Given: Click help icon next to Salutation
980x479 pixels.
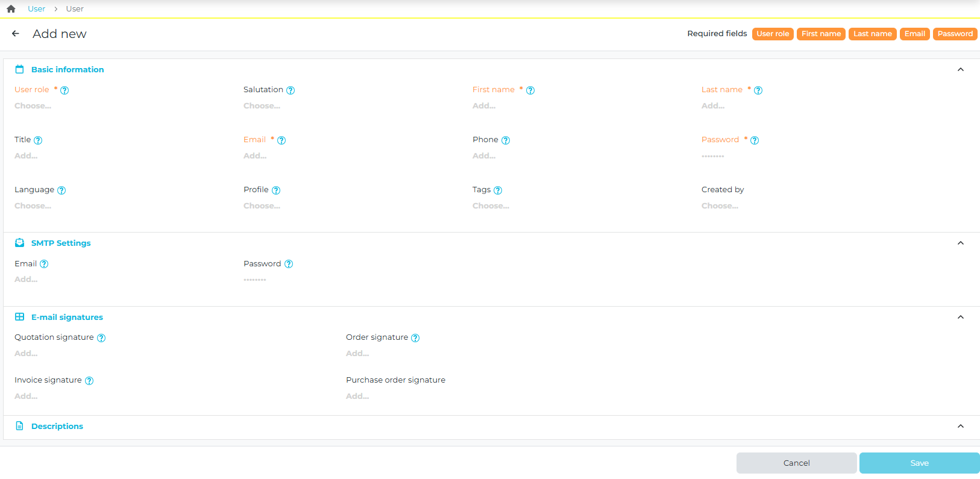Looking at the screenshot, I should pos(291,90).
